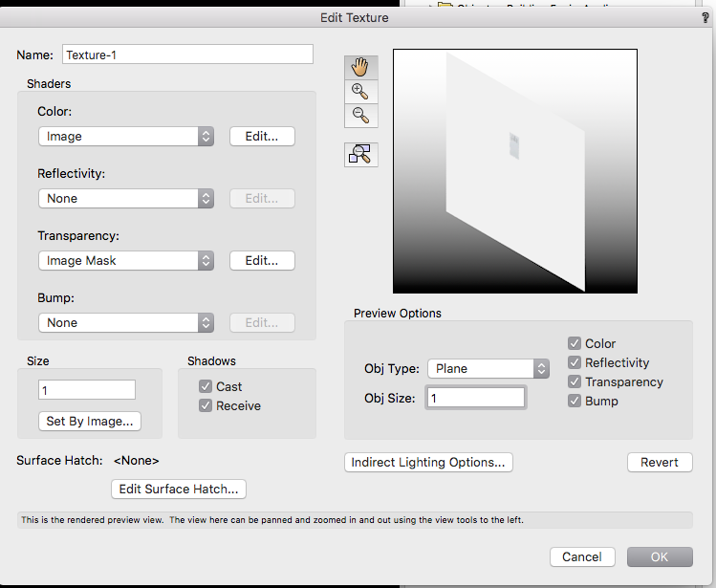Click Edit button for Color shader
716x588 pixels.
click(x=262, y=137)
